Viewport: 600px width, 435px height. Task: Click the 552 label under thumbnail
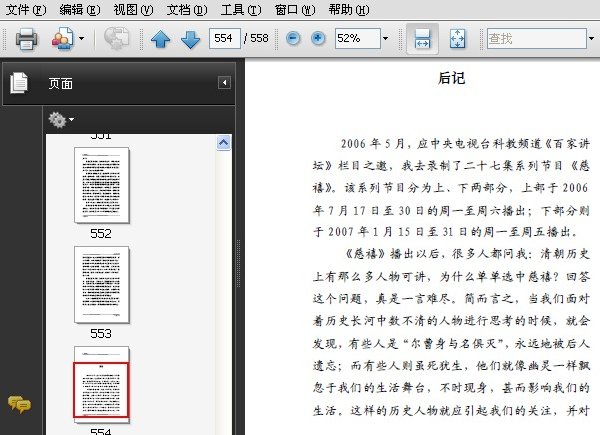pos(101,233)
